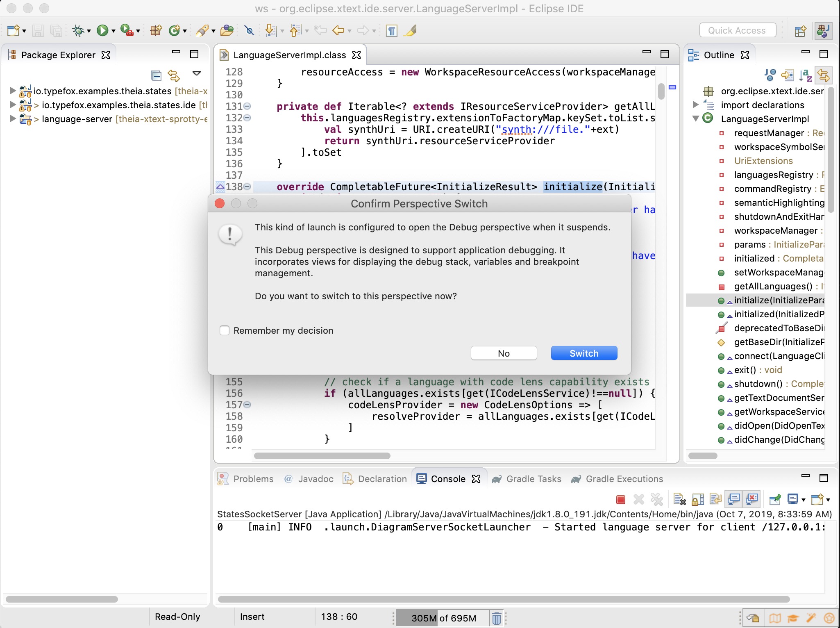Image resolution: width=840 pixels, height=628 pixels.
Task: Select the LanguageServerImpl.class editor tab
Action: point(290,55)
